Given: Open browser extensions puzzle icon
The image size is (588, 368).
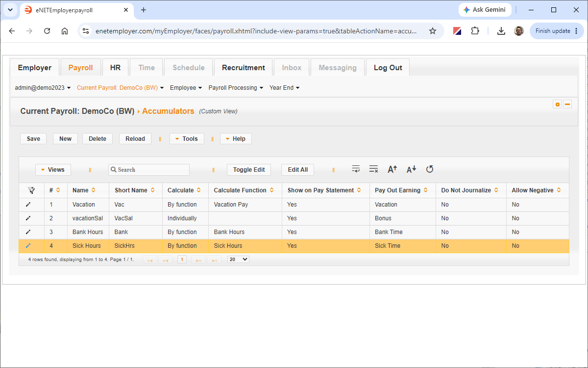Looking at the screenshot, I should click(x=475, y=31).
